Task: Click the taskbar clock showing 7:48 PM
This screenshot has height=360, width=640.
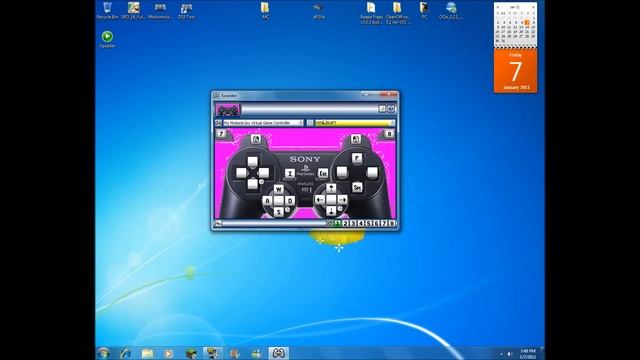Action: coord(528,353)
